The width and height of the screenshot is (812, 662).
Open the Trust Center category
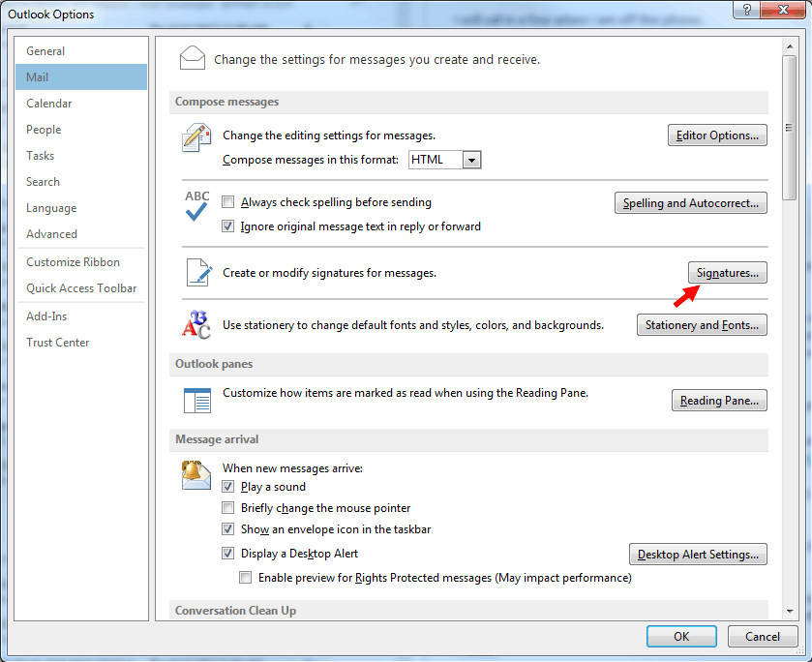pos(81,343)
